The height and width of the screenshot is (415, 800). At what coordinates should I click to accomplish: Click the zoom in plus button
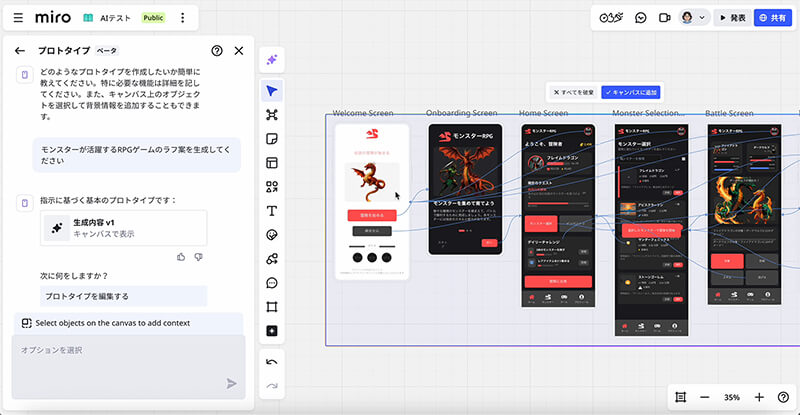pos(759,397)
